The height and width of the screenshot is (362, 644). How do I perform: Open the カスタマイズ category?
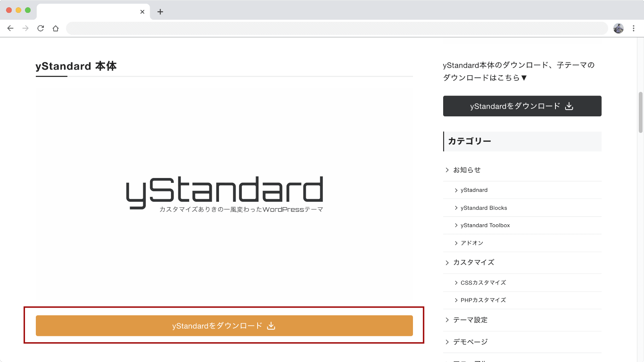tap(474, 263)
